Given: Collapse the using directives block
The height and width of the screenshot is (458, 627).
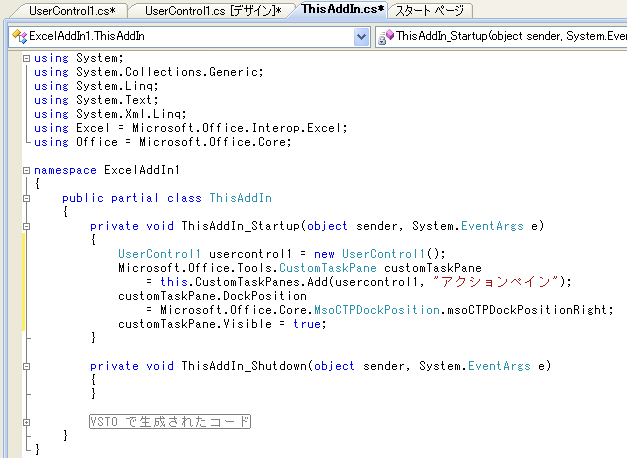Looking at the screenshot, I should click(x=26, y=58).
